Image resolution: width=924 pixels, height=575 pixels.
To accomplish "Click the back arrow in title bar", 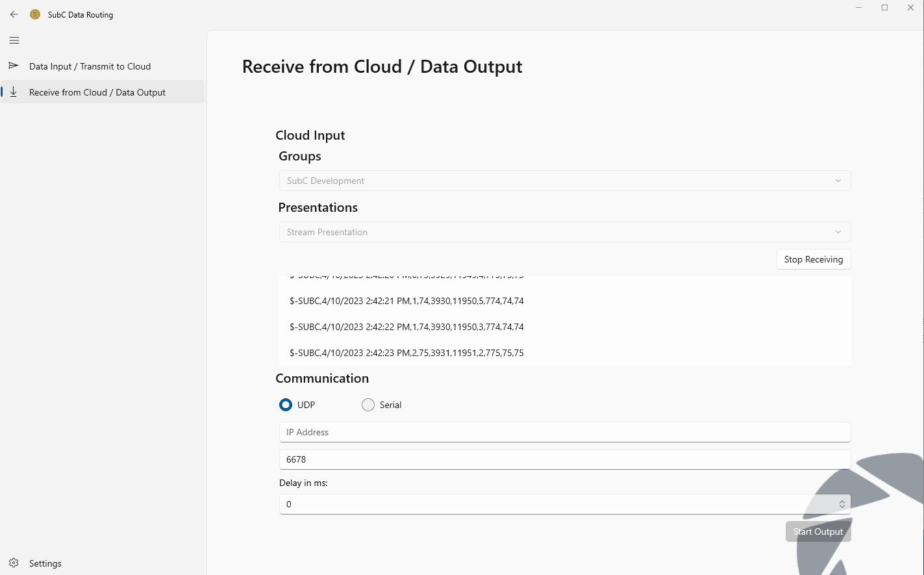I will [x=14, y=14].
